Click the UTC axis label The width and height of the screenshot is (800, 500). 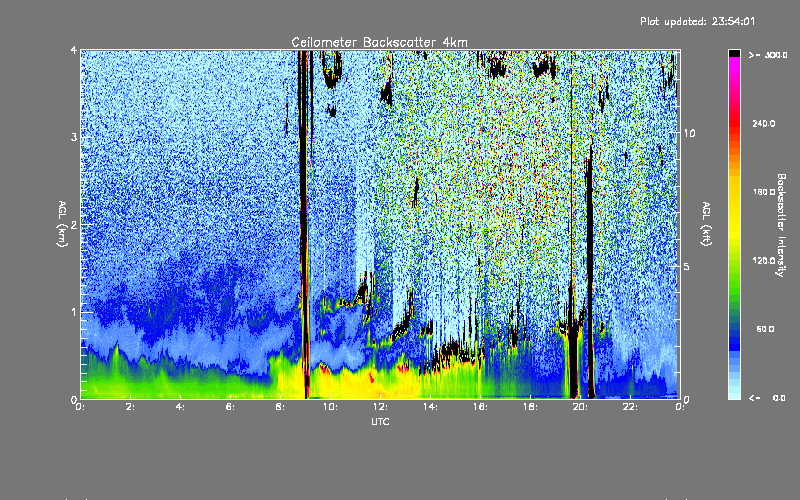click(380, 421)
